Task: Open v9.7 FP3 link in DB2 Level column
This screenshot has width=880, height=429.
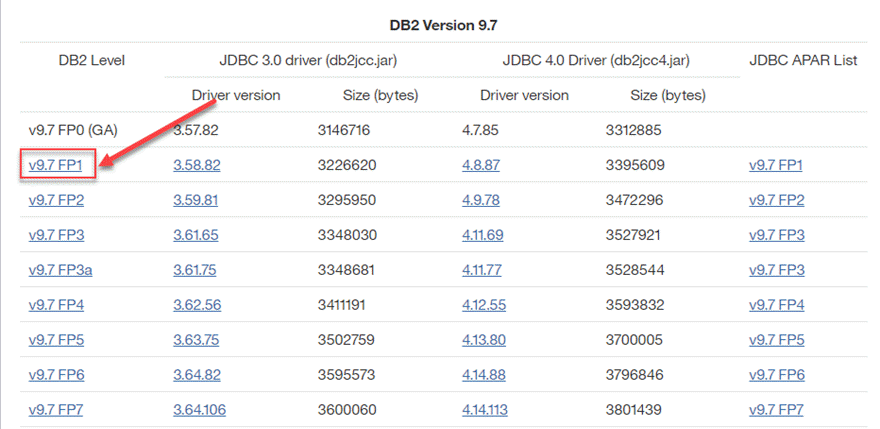Action: click(56, 235)
